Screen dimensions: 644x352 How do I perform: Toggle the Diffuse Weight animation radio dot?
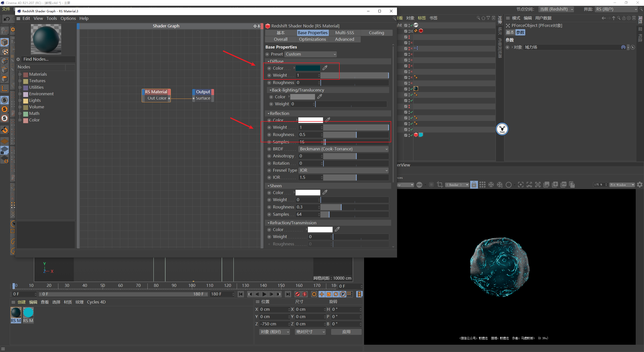click(x=269, y=75)
